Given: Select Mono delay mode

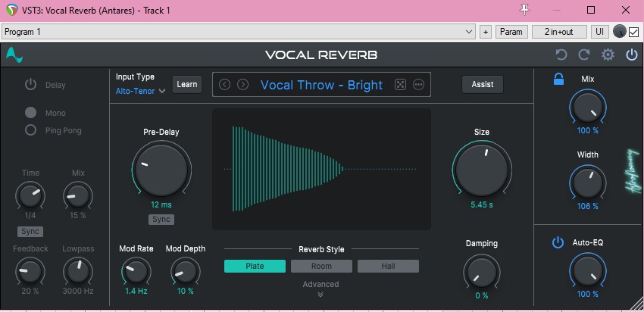Looking at the screenshot, I should 30,113.
